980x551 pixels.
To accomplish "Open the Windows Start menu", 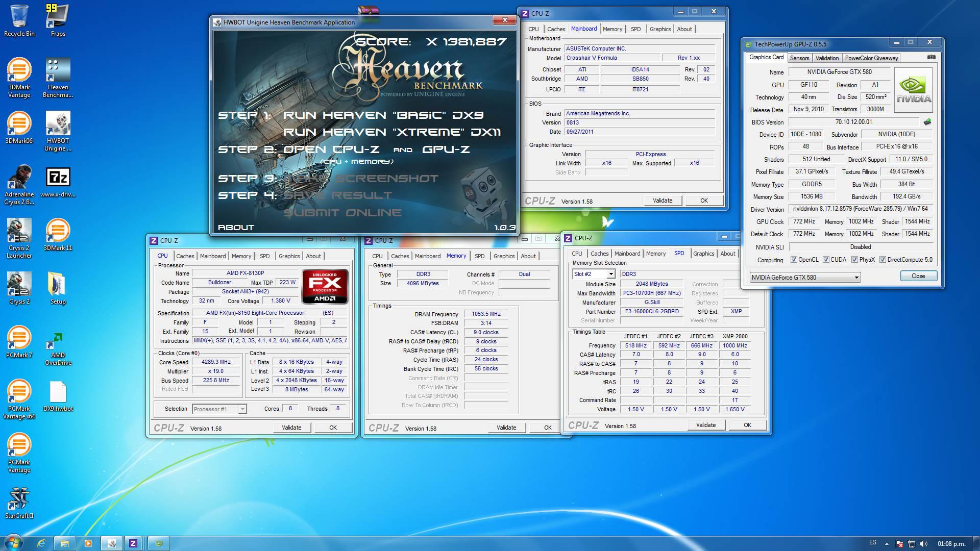I will point(13,543).
